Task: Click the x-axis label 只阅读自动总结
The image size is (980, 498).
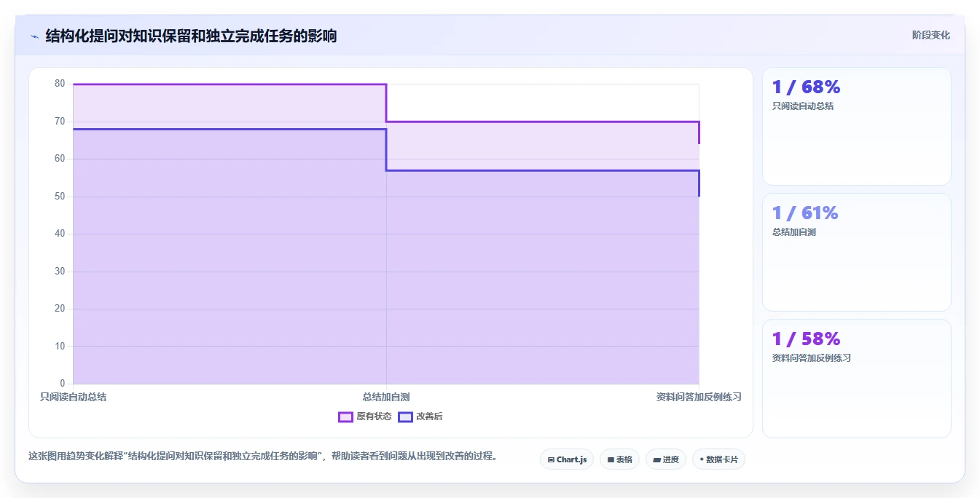Action: tap(73, 397)
